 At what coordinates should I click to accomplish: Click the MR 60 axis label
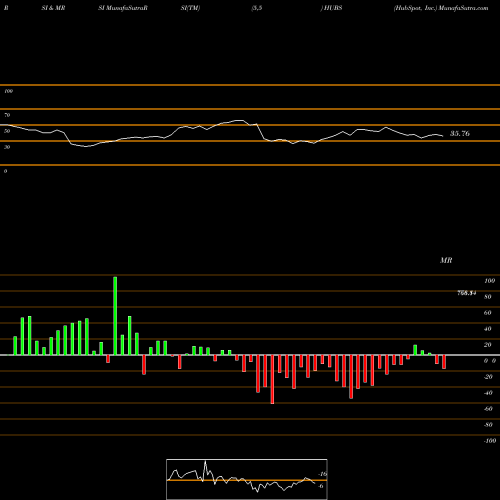click(x=487, y=313)
